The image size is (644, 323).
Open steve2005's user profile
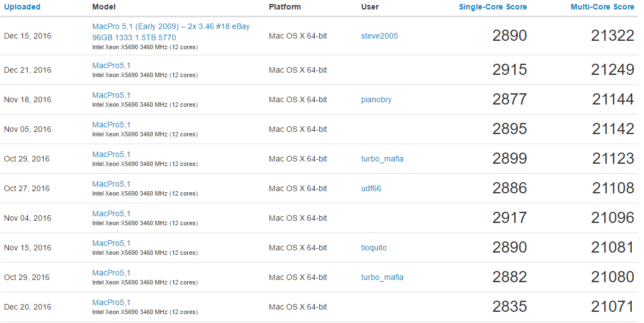pos(379,36)
